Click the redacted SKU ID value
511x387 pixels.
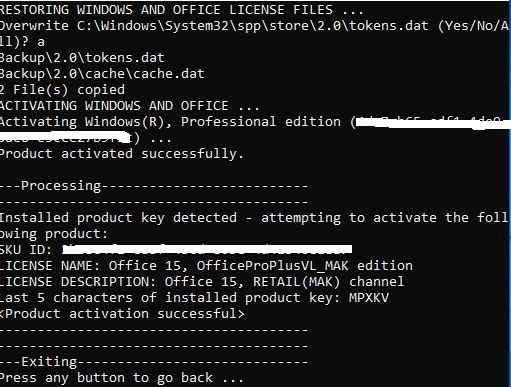click(207, 249)
